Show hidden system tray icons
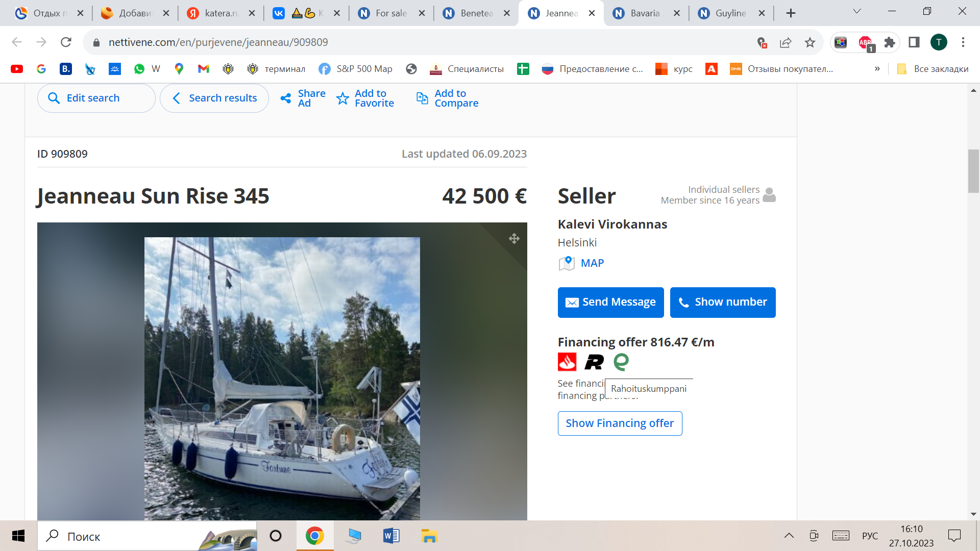This screenshot has height=551, width=980. tap(789, 536)
